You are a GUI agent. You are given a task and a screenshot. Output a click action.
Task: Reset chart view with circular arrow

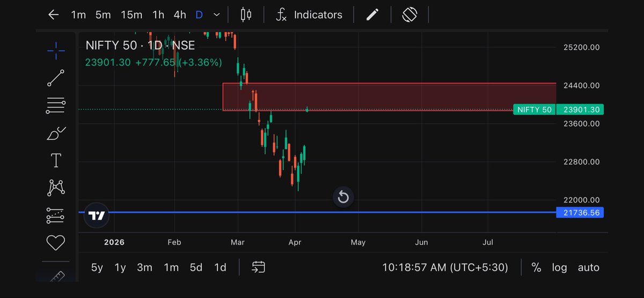coord(343,197)
